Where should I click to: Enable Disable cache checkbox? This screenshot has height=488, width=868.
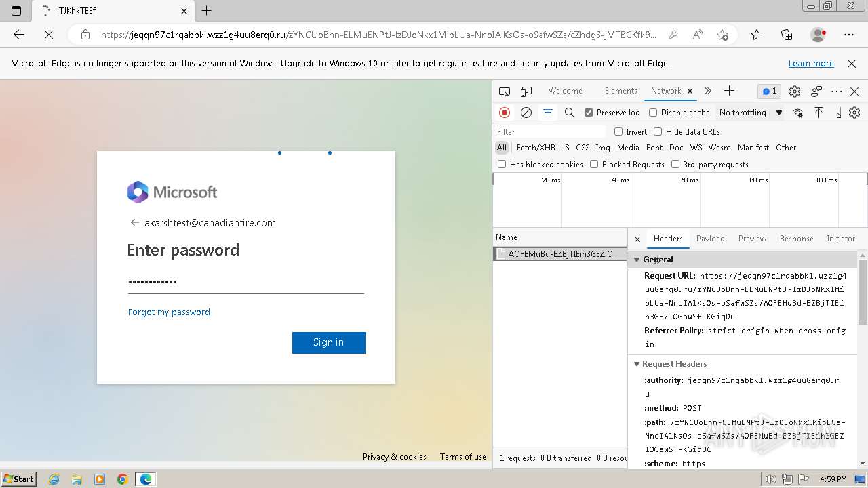[x=653, y=113]
